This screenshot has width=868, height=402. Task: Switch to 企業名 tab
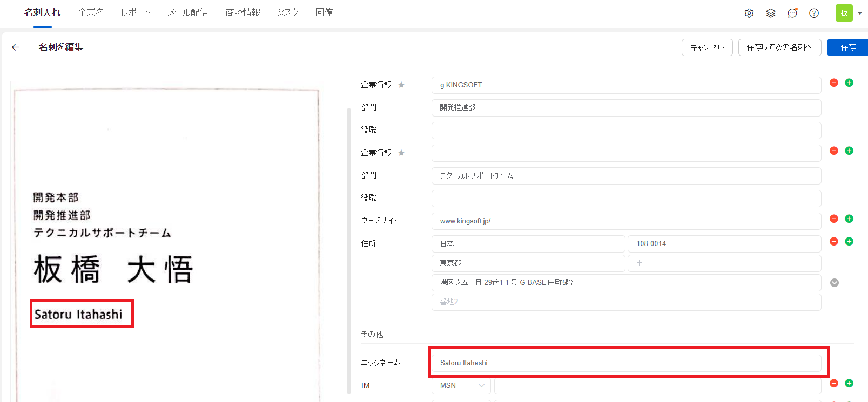pos(91,12)
